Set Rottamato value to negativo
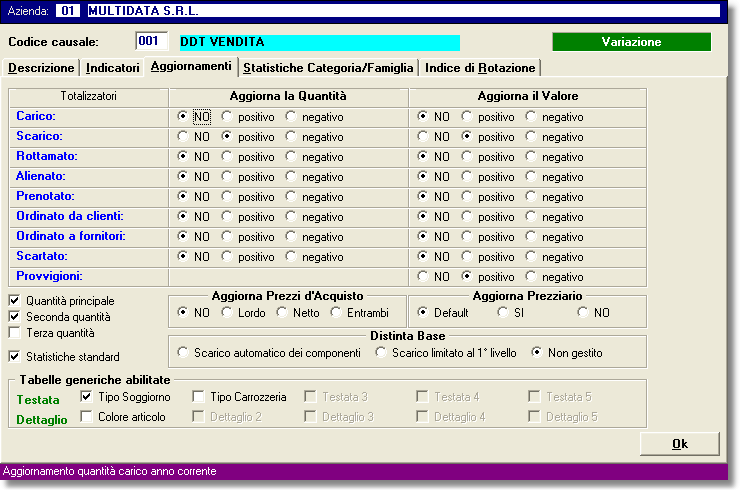The height and width of the screenshot is (492, 740). click(531, 156)
